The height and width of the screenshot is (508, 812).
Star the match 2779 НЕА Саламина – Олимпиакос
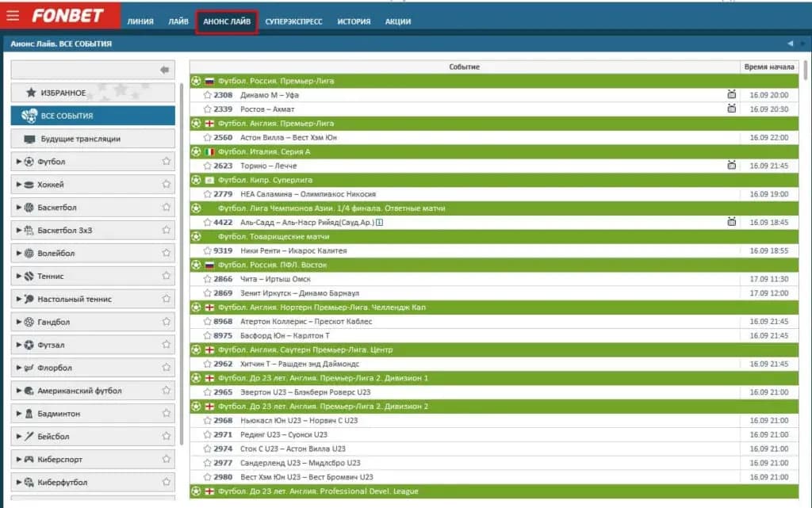pos(207,194)
